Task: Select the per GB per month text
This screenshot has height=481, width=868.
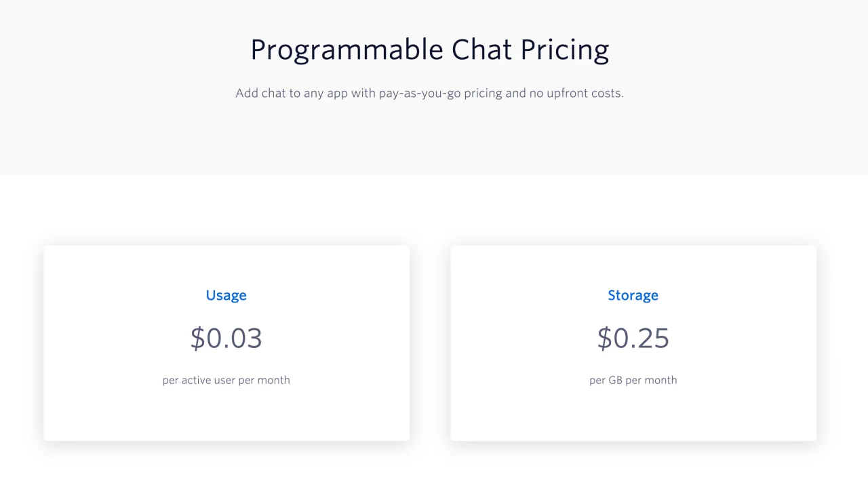Action: [633, 380]
